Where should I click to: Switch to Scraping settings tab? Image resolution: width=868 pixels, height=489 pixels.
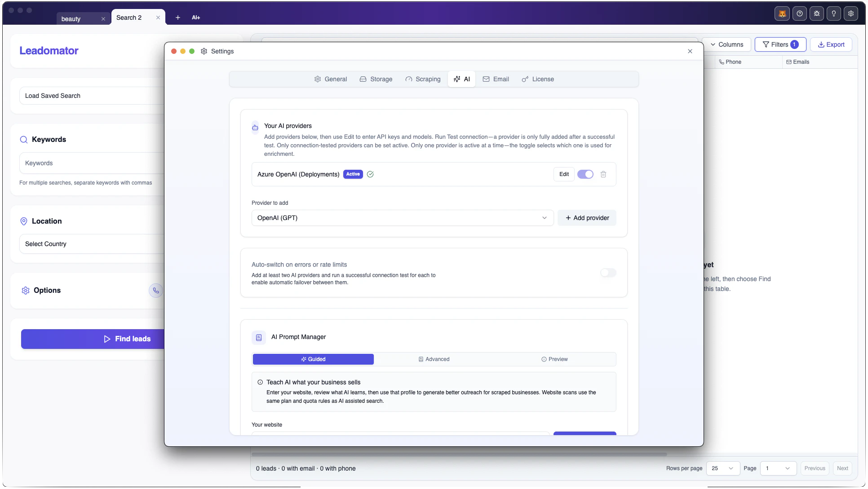(x=423, y=79)
